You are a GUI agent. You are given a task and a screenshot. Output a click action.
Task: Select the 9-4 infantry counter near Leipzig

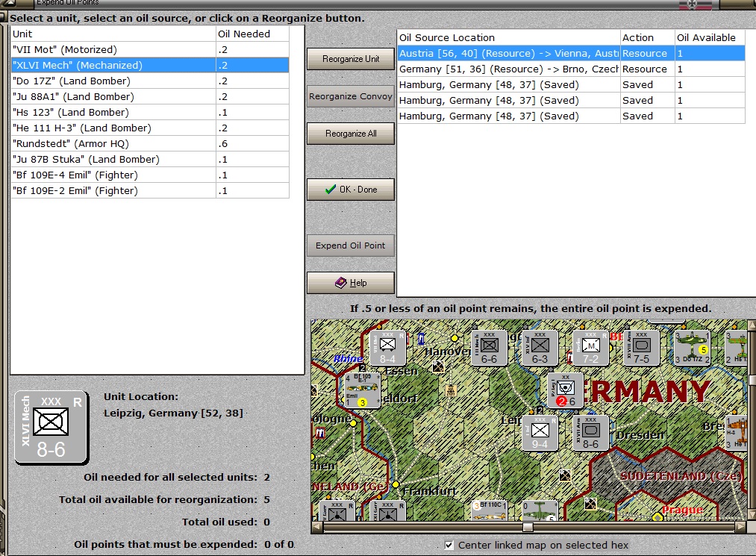tap(540, 433)
